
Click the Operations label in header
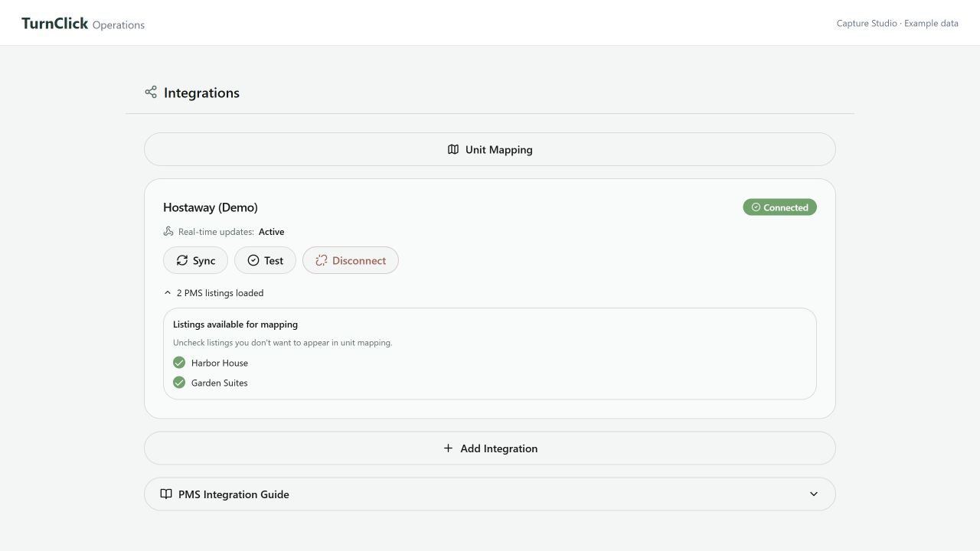pos(119,24)
